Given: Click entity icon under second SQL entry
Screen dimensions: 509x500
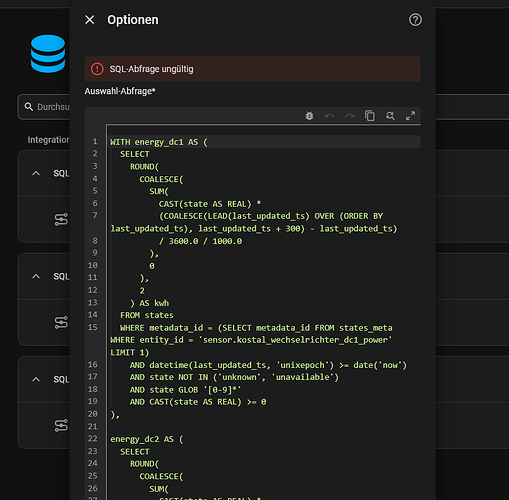Looking at the screenshot, I should (x=61, y=322).
